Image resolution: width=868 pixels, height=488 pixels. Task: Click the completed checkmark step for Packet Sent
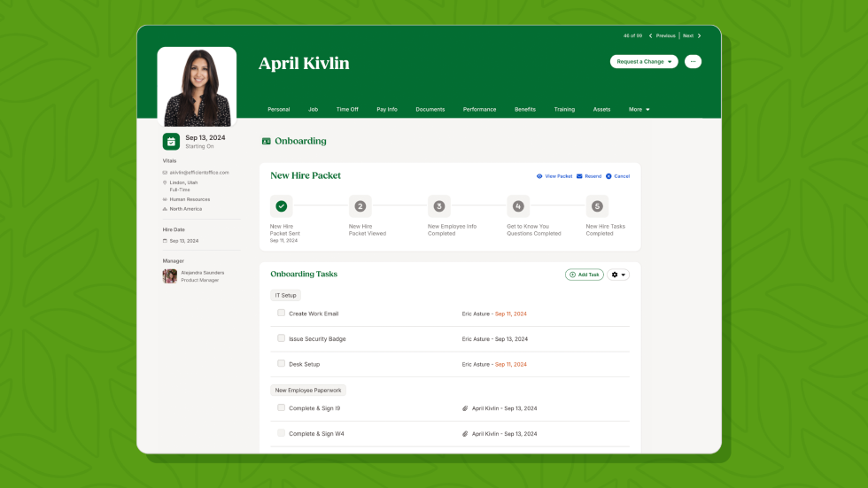281,206
